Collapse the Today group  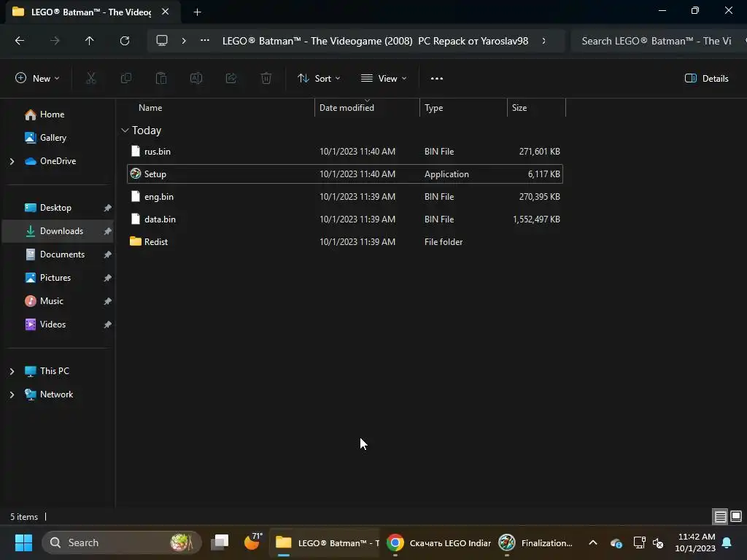(x=125, y=131)
